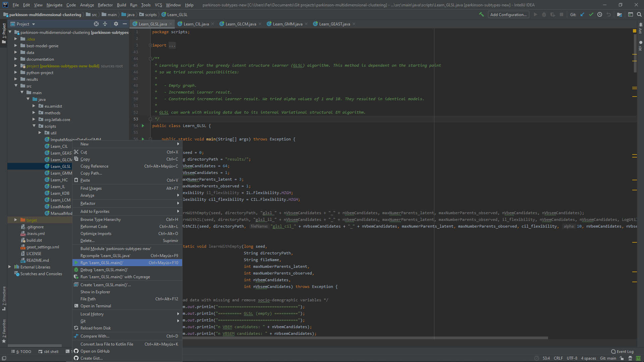Click the Open on GitHub menu icon entry

[x=127, y=351]
